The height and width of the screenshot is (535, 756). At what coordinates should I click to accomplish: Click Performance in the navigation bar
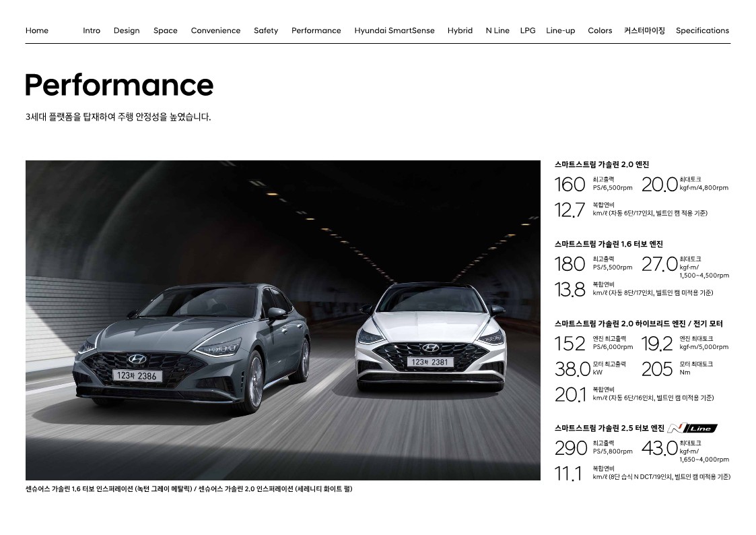(x=316, y=30)
